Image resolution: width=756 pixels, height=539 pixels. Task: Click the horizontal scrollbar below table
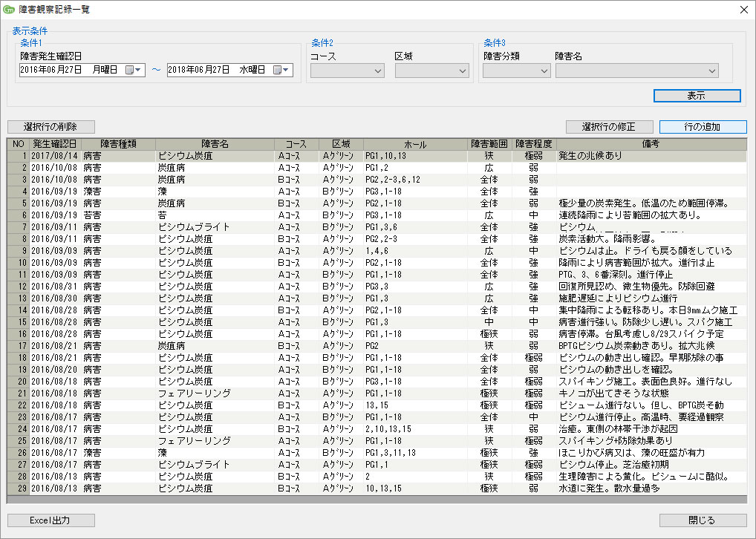point(377,500)
